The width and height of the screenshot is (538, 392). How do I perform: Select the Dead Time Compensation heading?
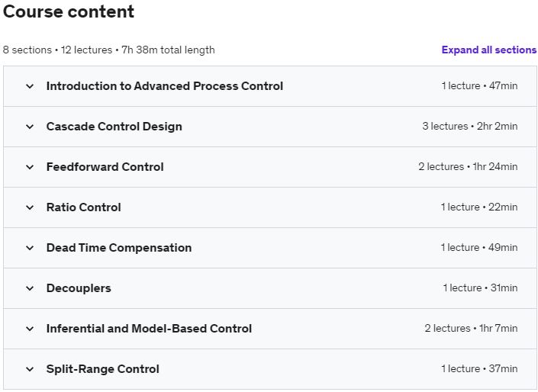[x=119, y=248]
